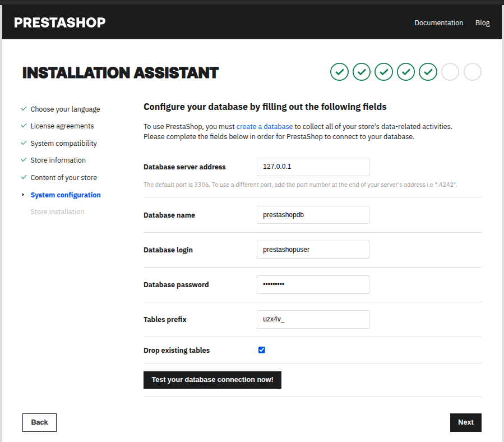Click the third completed step checkmark circle
Image resolution: width=504 pixels, height=442 pixels.
383,72
